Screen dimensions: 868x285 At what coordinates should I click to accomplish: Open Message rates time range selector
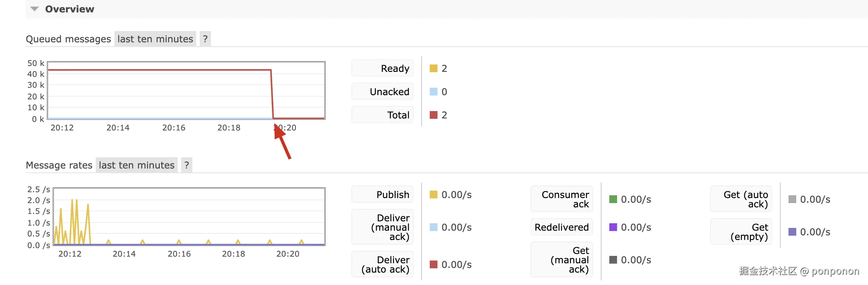point(137,165)
